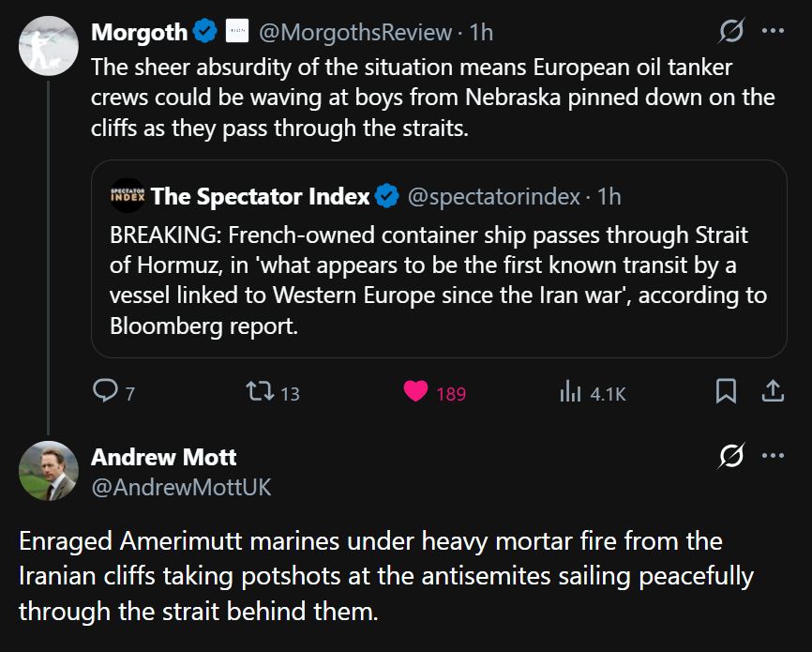Share Morgoth's tweet using upload arrow
The height and width of the screenshot is (652, 812).
pos(773,391)
